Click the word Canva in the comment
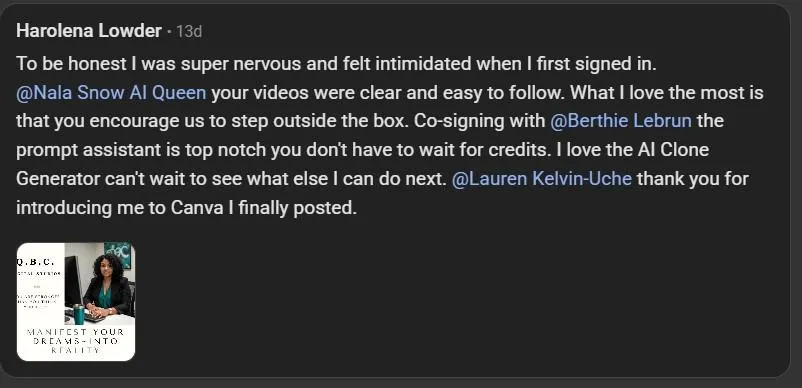Screen dimensions: 802x388 point(196,208)
